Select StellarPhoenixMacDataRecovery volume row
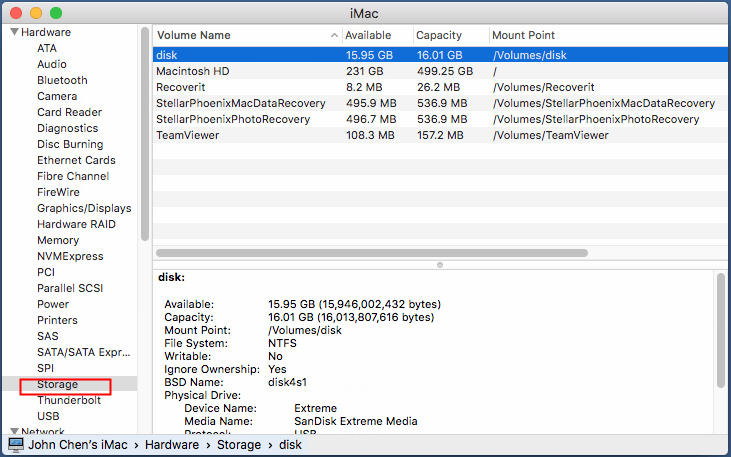The width and height of the screenshot is (731, 457). point(441,103)
